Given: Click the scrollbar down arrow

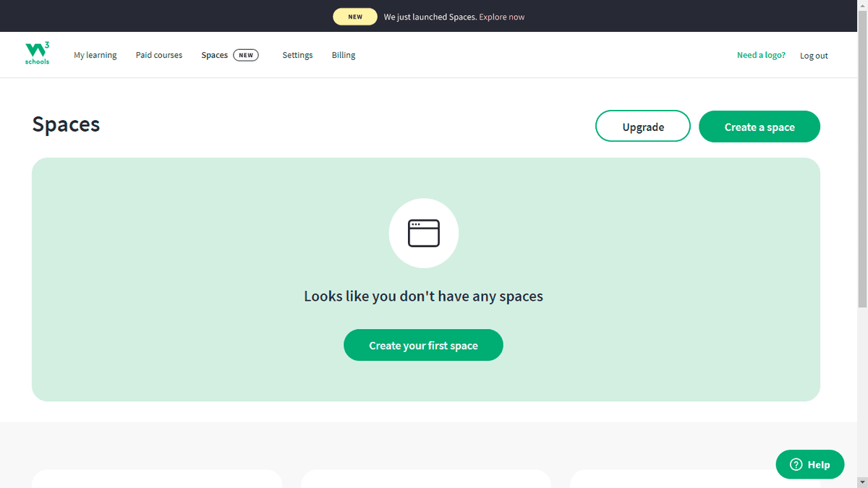Looking at the screenshot, I should point(861,482).
